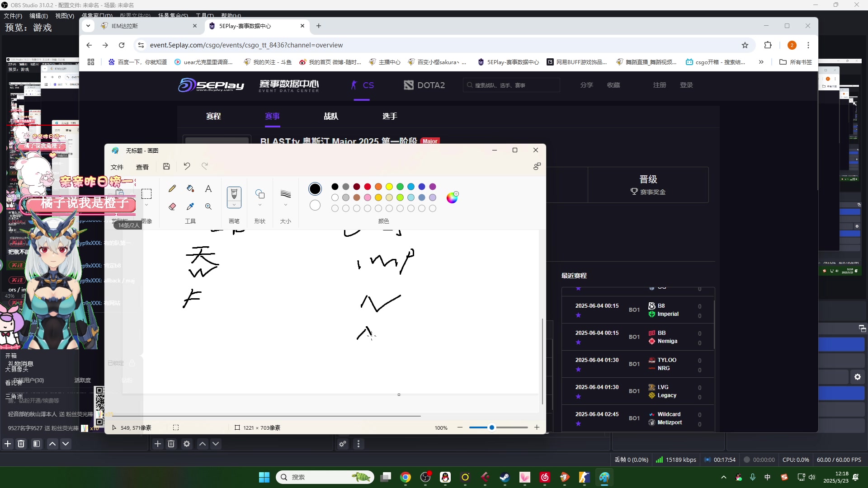This screenshot has height=488, width=868.
Task: Expand the shapes dropdown arrow
Action: click(260, 205)
